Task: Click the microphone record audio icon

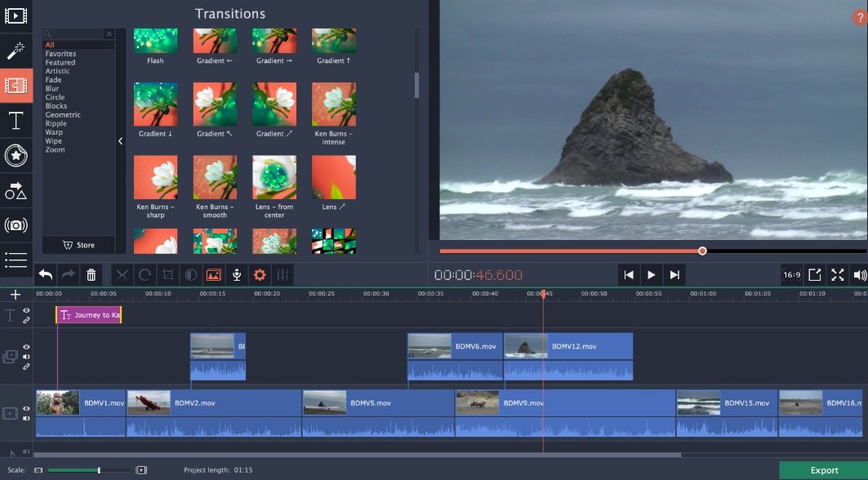Action: point(237,275)
